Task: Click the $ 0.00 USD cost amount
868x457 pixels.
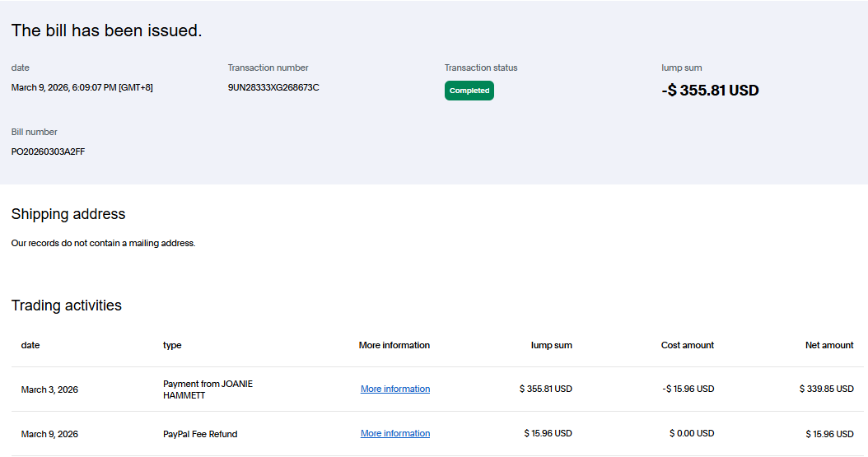Action: [x=691, y=433]
